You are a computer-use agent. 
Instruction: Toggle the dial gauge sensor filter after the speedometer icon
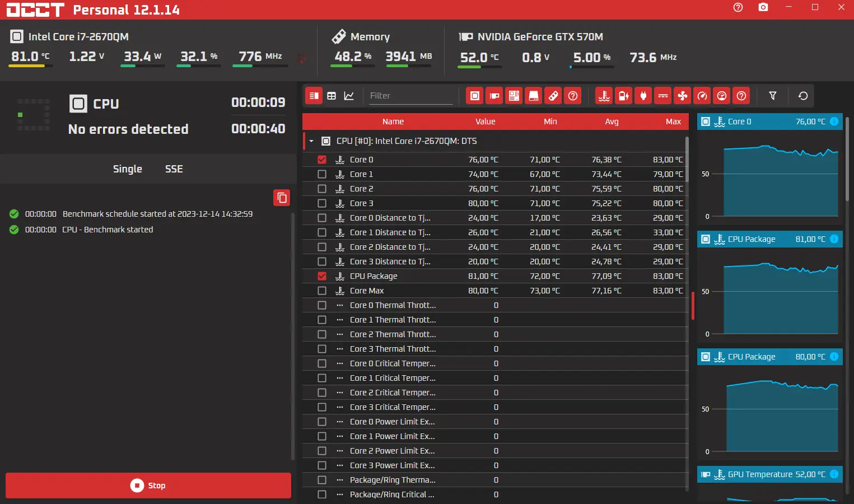click(x=722, y=96)
